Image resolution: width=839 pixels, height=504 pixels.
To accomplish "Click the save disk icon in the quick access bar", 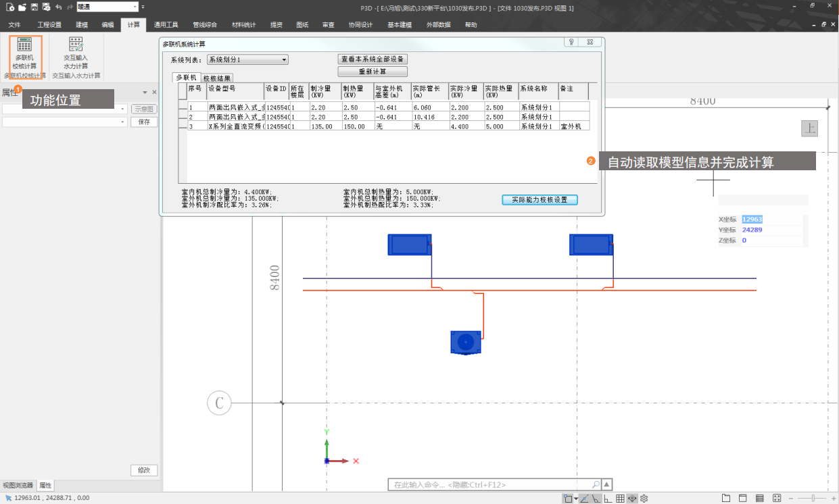I will click(x=34, y=7).
